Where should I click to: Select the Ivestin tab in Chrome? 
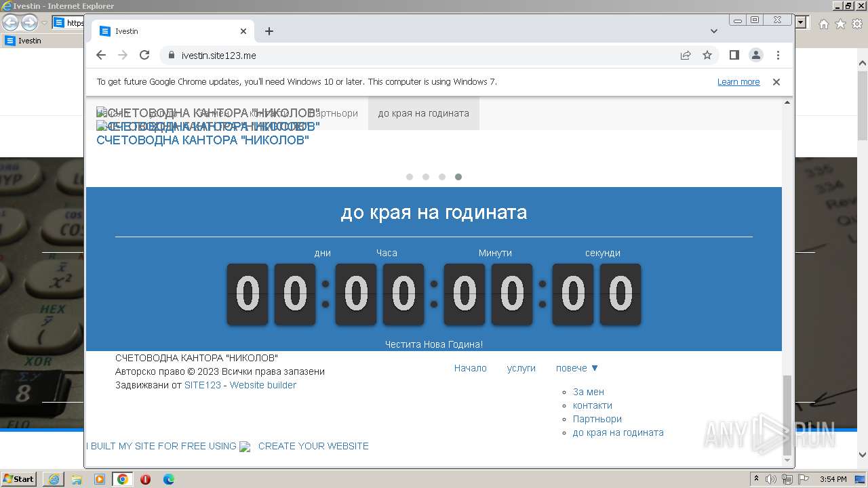tap(173, 31)
